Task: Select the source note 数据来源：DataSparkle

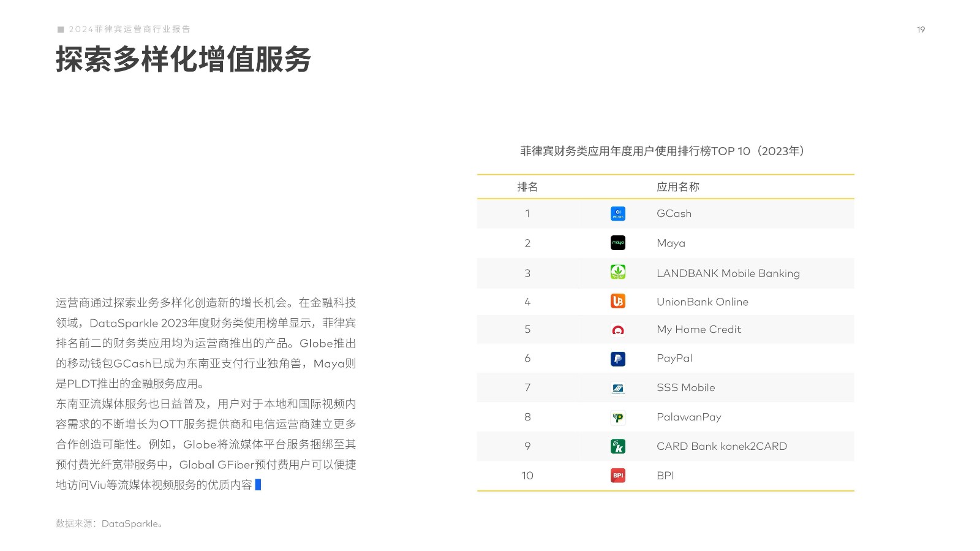Action: 109,523
